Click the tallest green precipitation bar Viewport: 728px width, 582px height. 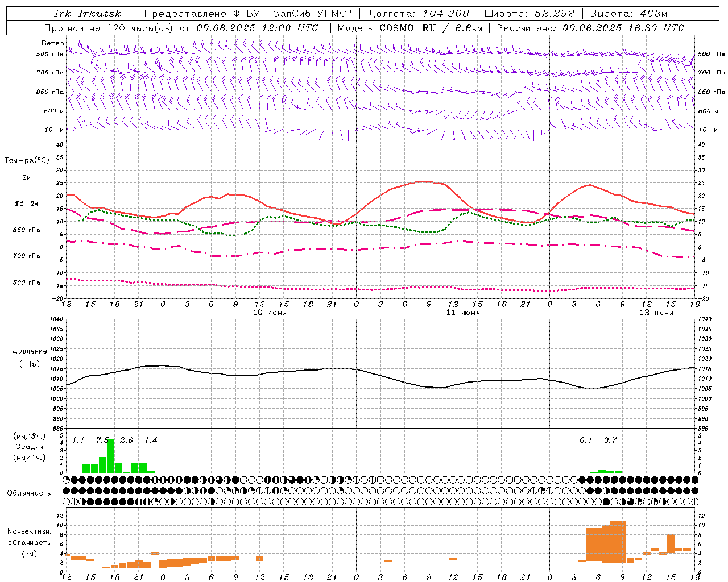click(x=111, y=456)
